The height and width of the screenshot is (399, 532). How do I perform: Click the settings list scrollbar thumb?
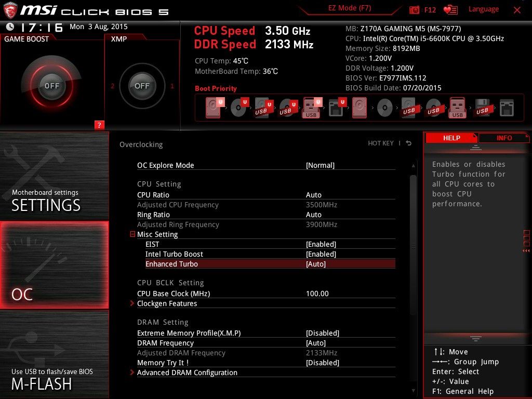pyautogui.click(x=413, y=245)
